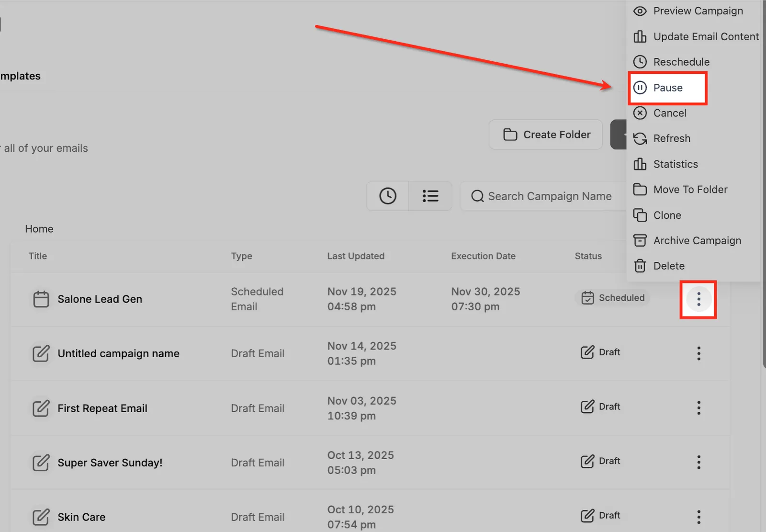Click Nov 19, 2025 last updated cell
This screenshot has width=766, height=532.
(x=361, y=299)
